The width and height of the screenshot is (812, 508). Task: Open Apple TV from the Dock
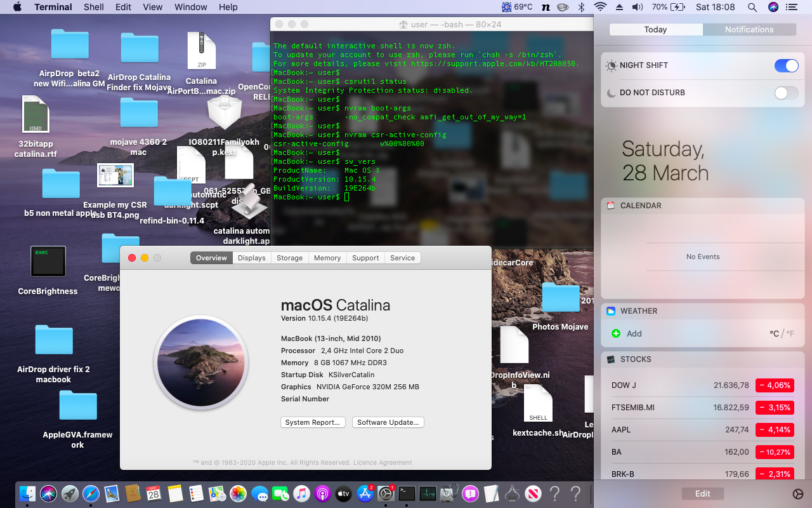[x=343, y=493]
